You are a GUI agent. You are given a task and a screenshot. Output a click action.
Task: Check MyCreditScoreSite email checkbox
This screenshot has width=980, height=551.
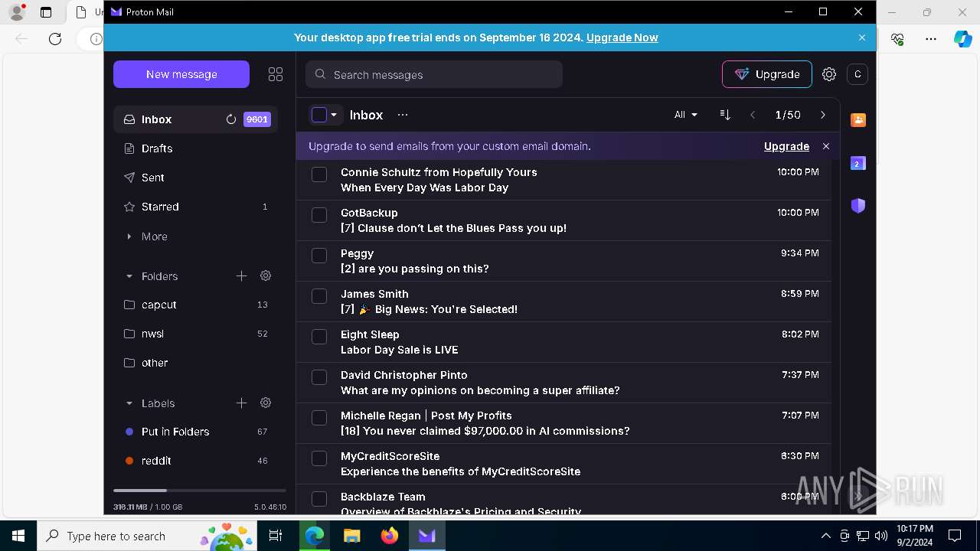[319, 458]
